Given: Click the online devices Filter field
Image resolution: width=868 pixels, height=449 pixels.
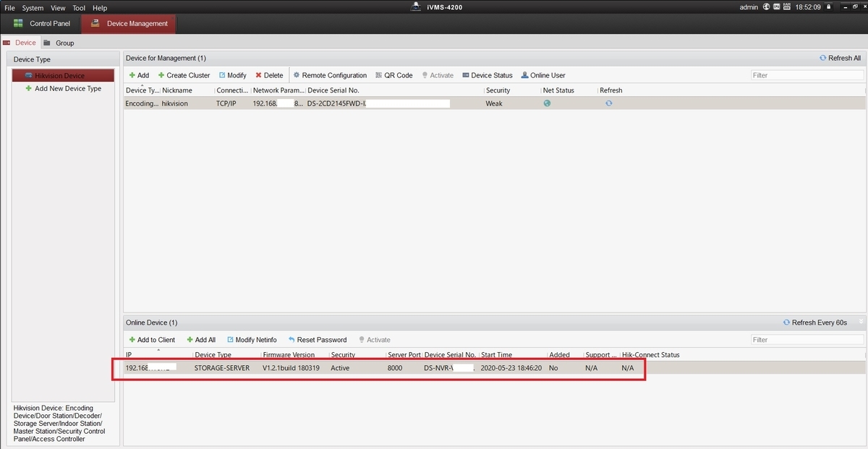Looking at the screenshot, I should [x=807, y=340].
